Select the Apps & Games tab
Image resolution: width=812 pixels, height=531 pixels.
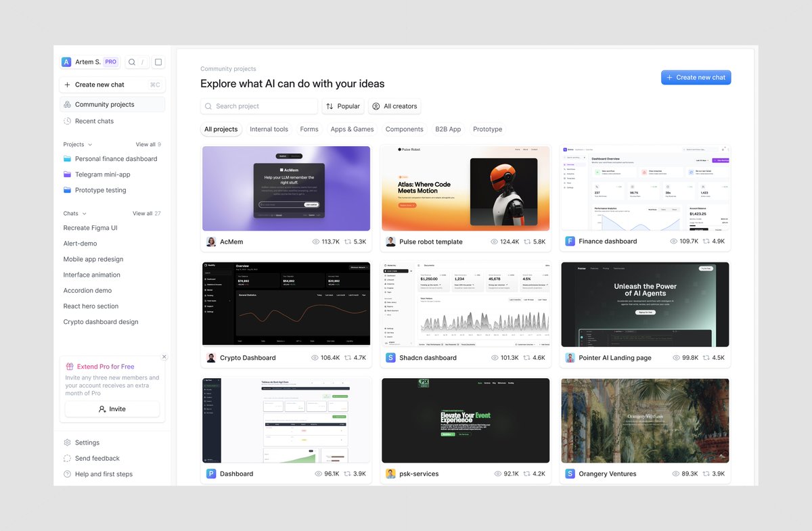point(352,129)
